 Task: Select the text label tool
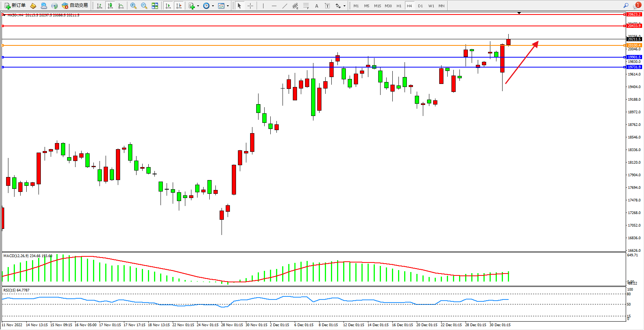point(316,6)
